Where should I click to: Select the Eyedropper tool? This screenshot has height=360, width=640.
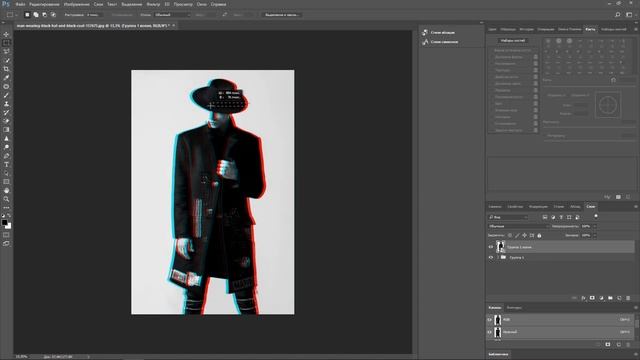(6, 78)
